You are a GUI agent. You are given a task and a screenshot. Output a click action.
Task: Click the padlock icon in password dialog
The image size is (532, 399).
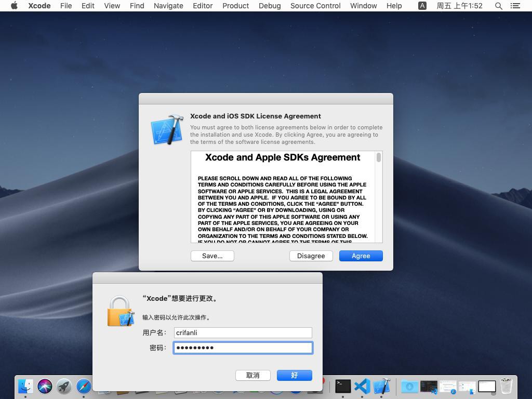[x=121, y=311]
